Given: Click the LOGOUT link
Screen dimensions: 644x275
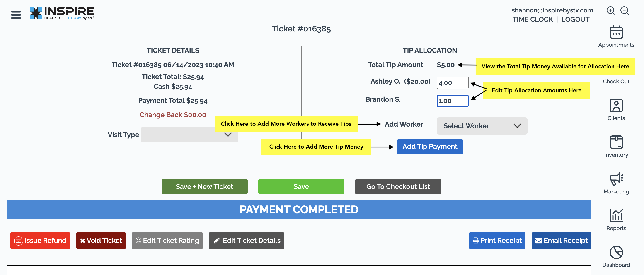Looking at the screenshot, I should coord(575,19).
